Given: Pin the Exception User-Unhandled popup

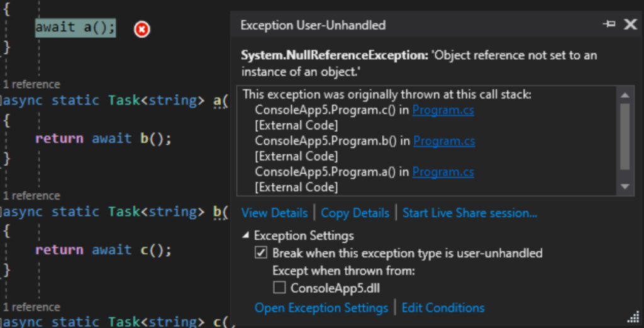Looking at the screenshot, I should (x=609, y=25).
